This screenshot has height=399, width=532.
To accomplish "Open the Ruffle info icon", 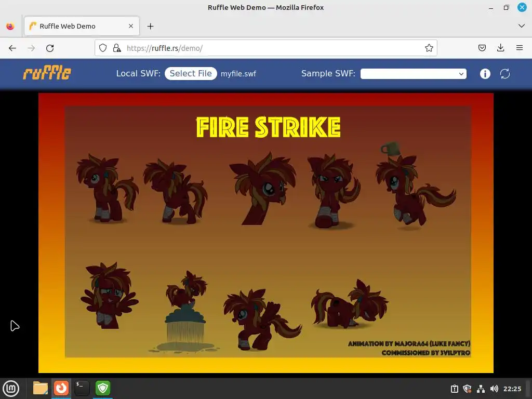I will (485, 74).
